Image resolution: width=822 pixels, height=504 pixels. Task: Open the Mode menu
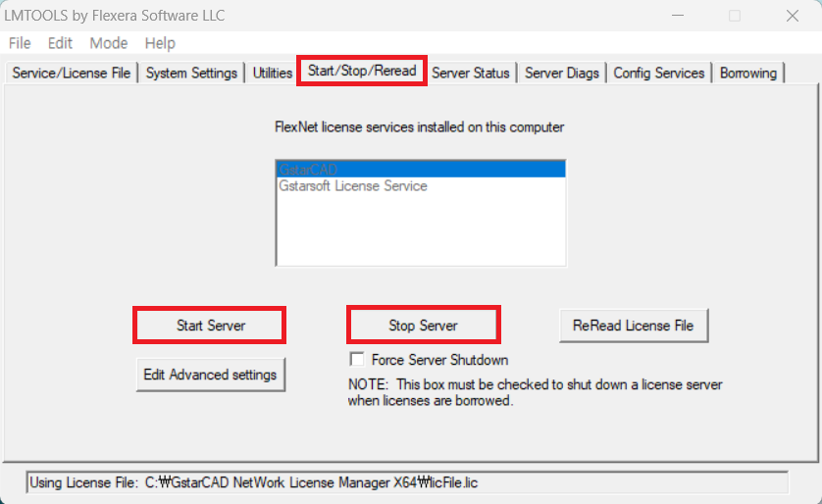tap(109, 43)
